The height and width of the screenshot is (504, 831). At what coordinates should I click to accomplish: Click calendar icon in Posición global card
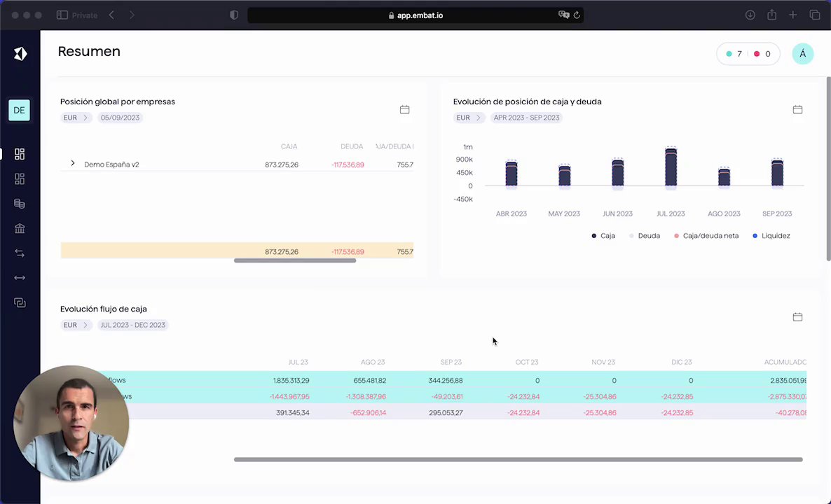click(x=404, y=110)
